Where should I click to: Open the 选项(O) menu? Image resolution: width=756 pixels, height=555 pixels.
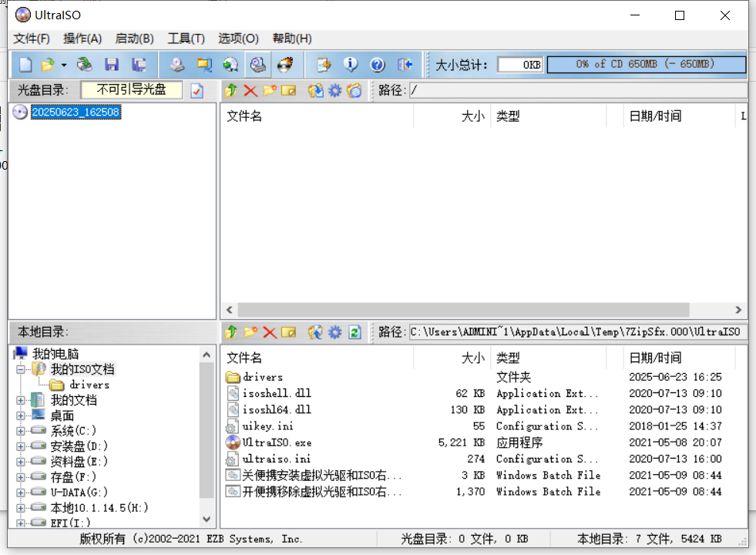[238, 38]
